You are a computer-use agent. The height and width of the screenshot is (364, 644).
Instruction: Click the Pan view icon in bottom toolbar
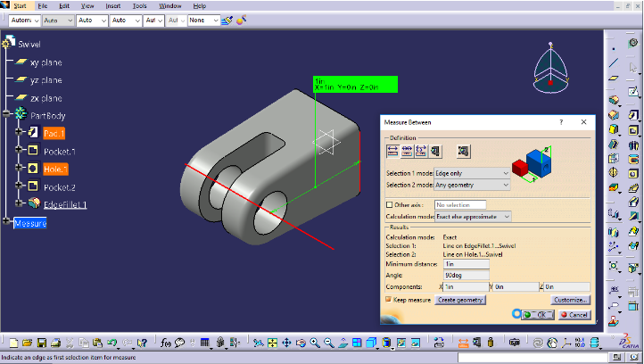coord(286,343)
